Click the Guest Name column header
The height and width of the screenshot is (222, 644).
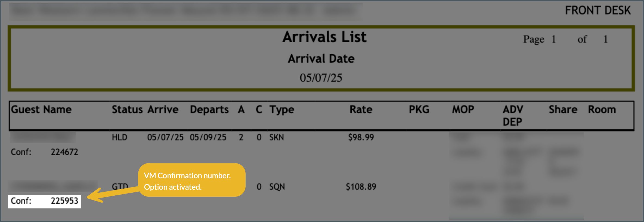tap(41, 110)
